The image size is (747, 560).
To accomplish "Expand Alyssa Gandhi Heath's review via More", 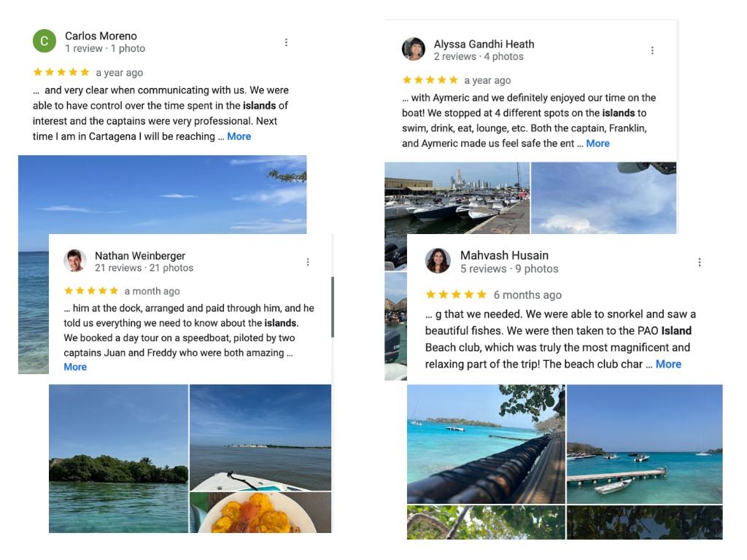I will pos(597,143).
